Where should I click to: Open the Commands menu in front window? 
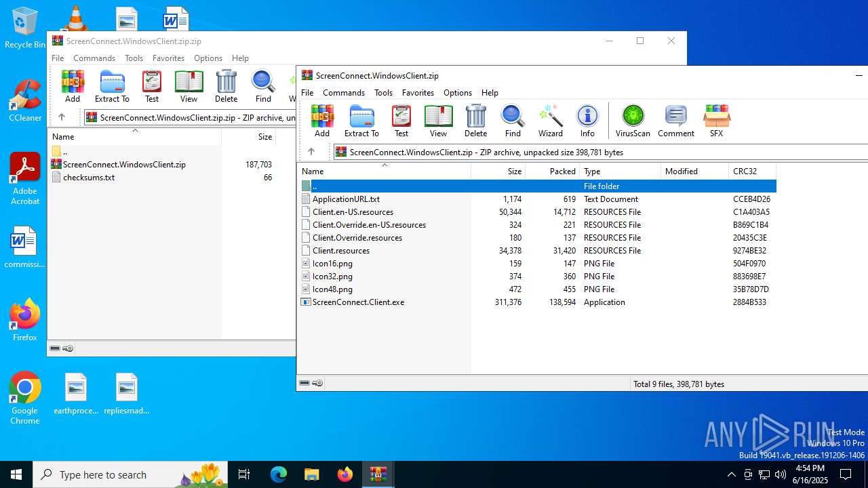click(344, 92)
